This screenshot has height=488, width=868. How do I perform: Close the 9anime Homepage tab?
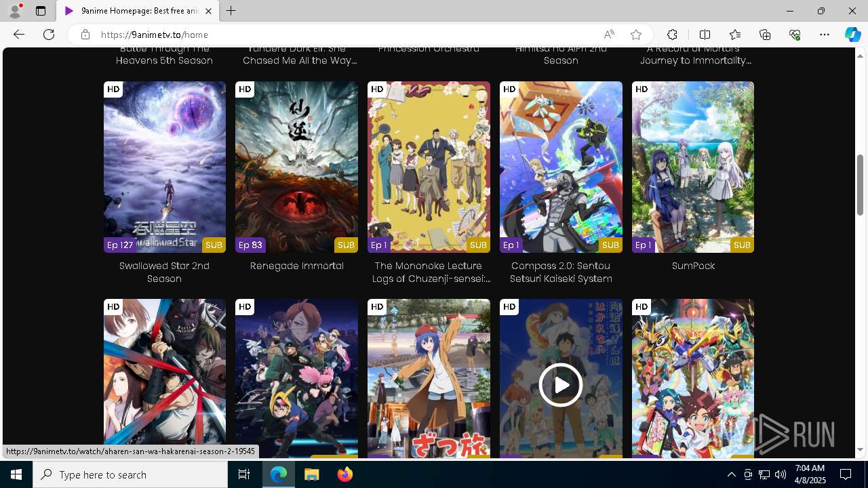point(208,11)
